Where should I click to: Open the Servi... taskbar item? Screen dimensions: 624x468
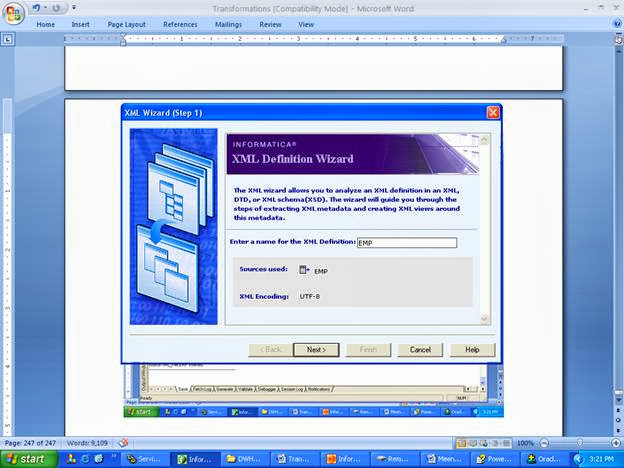(145, 459)
